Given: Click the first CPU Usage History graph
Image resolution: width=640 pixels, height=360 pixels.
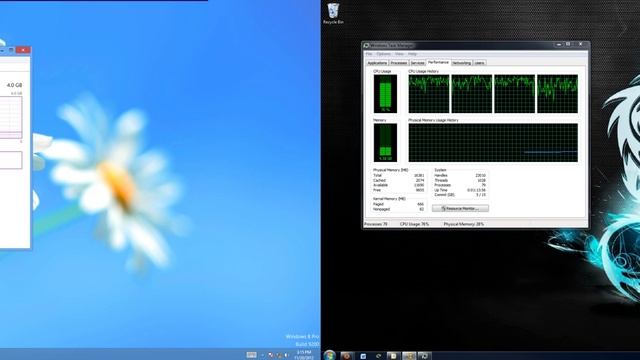Looking at the screenshot, I should pos(429,94).
